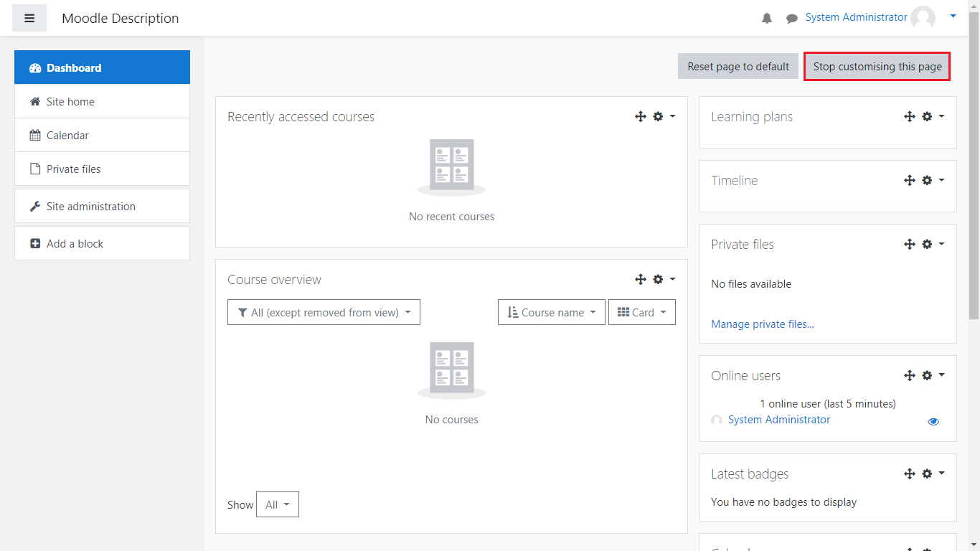Screen dimensions: 980x551
Task: Click move icon on Recently accessed courses
Action: pos(641,116)
